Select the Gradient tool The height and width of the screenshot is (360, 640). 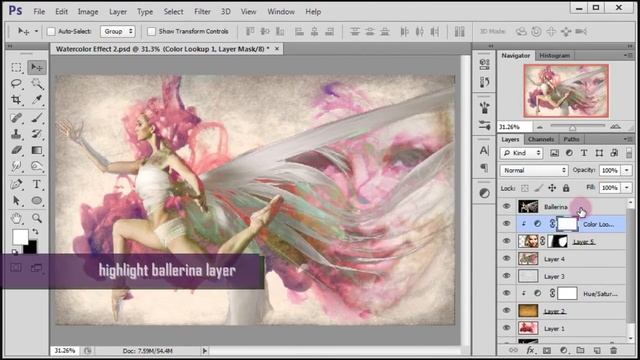[37, 150]
